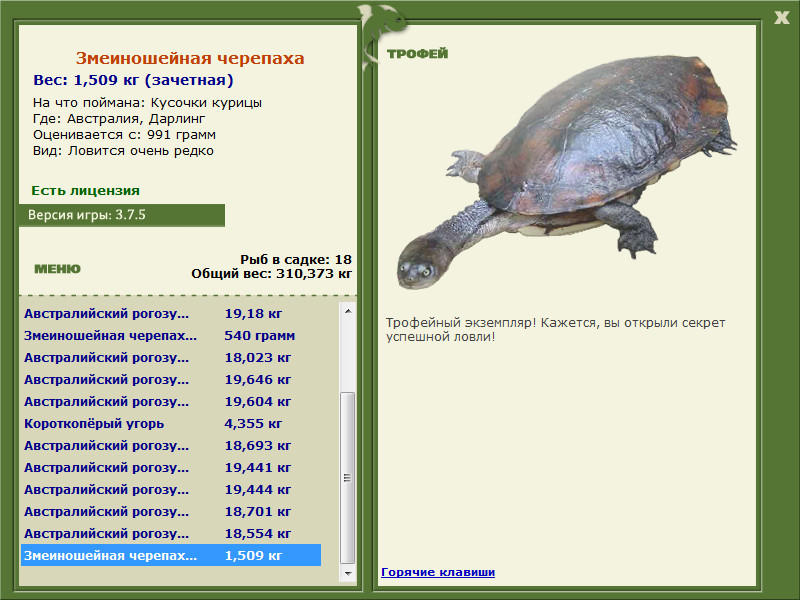Click the scrollbar up arrow
This screenshot has height=600, width=800.
[348, 311]
